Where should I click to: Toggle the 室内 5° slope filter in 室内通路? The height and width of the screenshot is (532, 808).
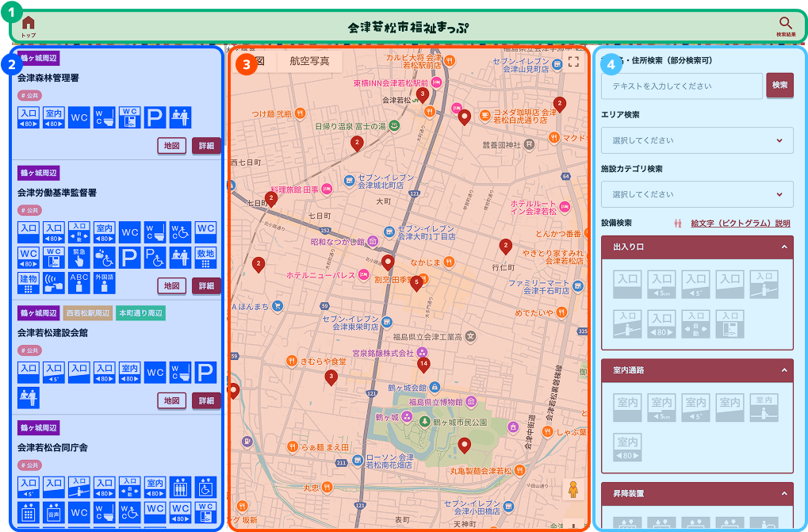pos(695,408)
